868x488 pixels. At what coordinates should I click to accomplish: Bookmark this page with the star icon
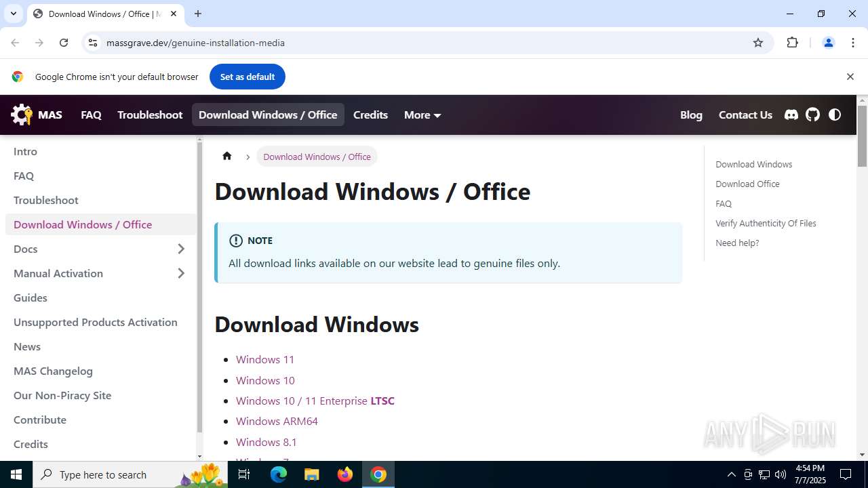pos(758,43)
